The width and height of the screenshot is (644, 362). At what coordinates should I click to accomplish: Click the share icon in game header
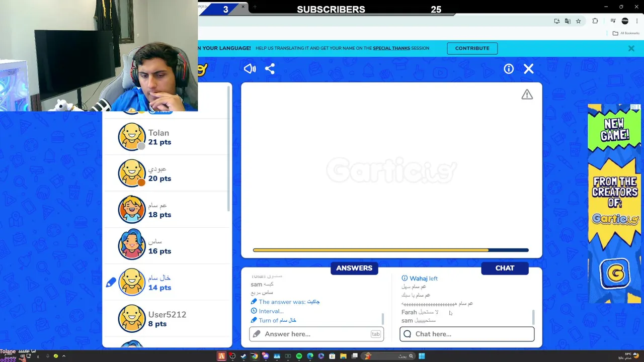[x=270, y=69]
